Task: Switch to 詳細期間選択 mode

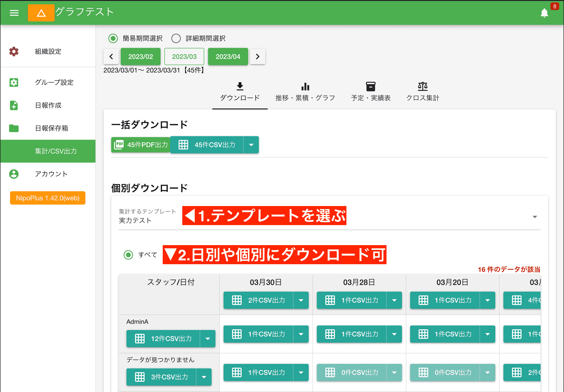Action: tap(176, 38)
